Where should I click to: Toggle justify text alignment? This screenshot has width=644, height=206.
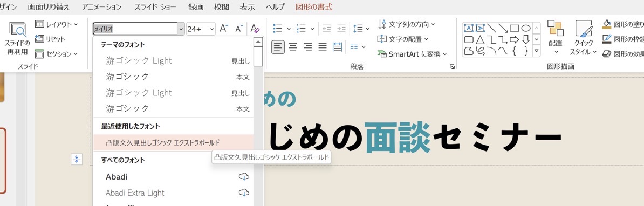pos(323,47)
